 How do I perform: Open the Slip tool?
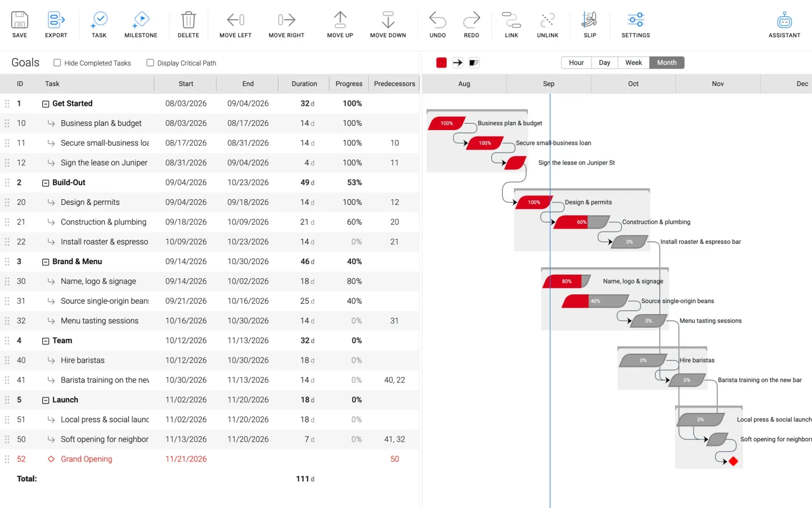[x=590, y=20]
